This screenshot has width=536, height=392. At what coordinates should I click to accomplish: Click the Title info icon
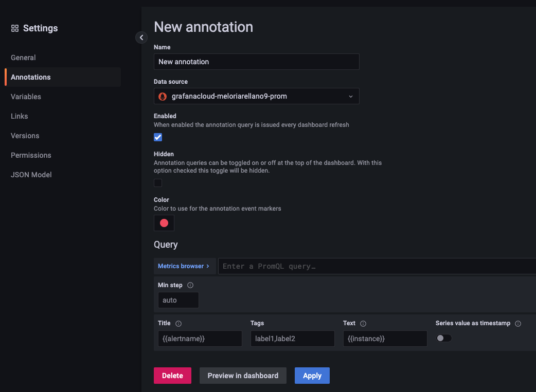(178, 324)
